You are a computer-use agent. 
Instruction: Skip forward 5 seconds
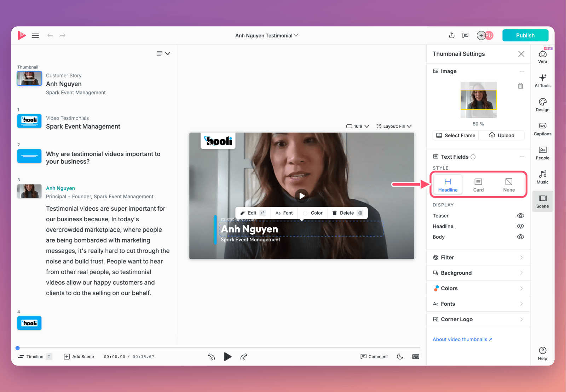[x=243, y=357]
